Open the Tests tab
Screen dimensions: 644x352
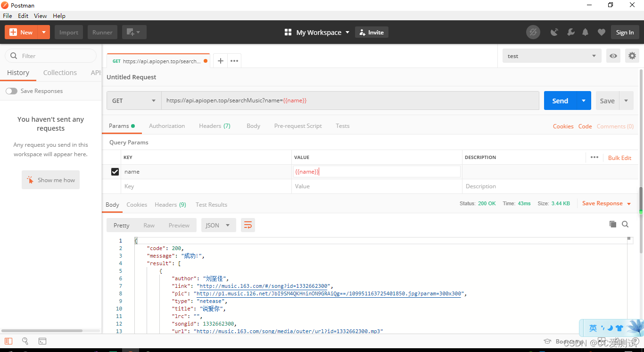[343, 126]
